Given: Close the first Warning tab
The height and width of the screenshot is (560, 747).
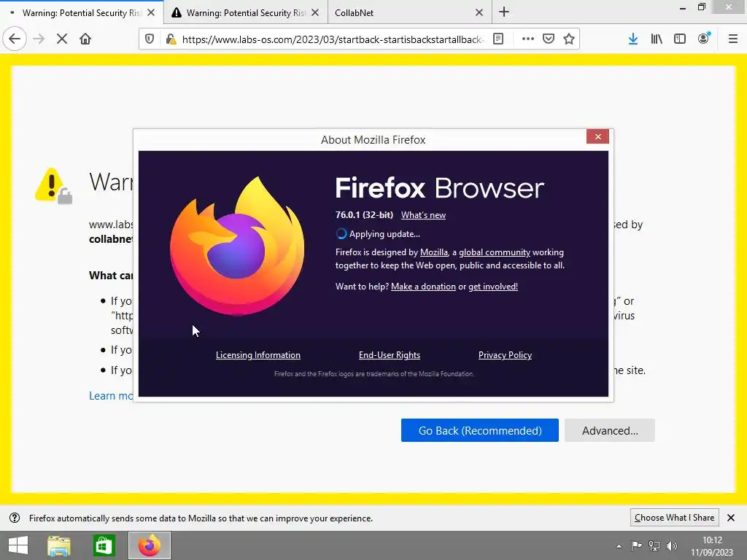Looking at the screenshot, I should coord(151,13).
